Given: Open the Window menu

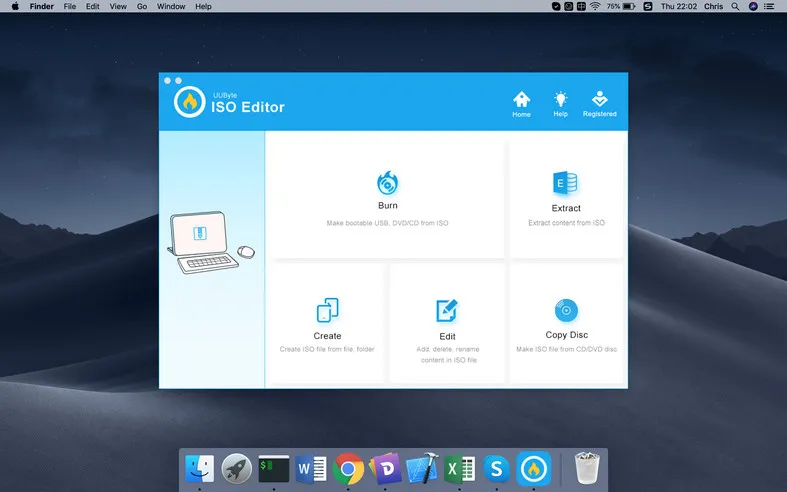Looking at the screenshot, I should coord(171,7).
